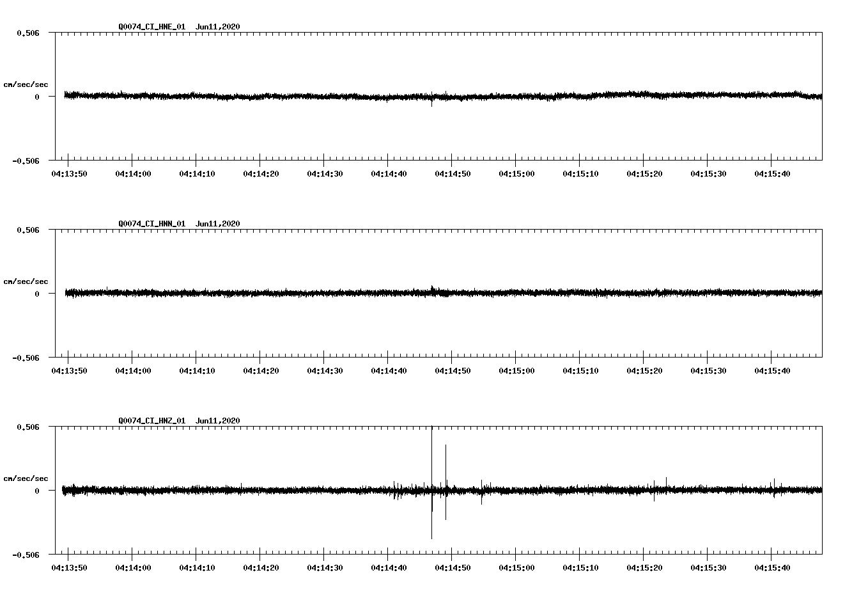Click the 04:14:40 time label under HNE plot
868x591 pixels.
(389, 174)
